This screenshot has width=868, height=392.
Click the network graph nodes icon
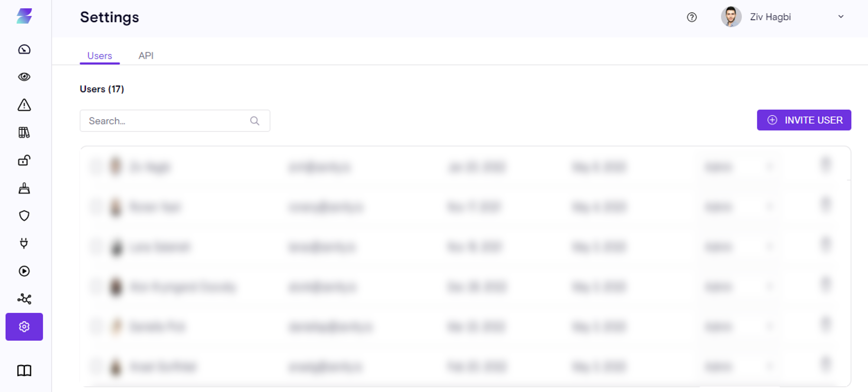tap(24, 299)
